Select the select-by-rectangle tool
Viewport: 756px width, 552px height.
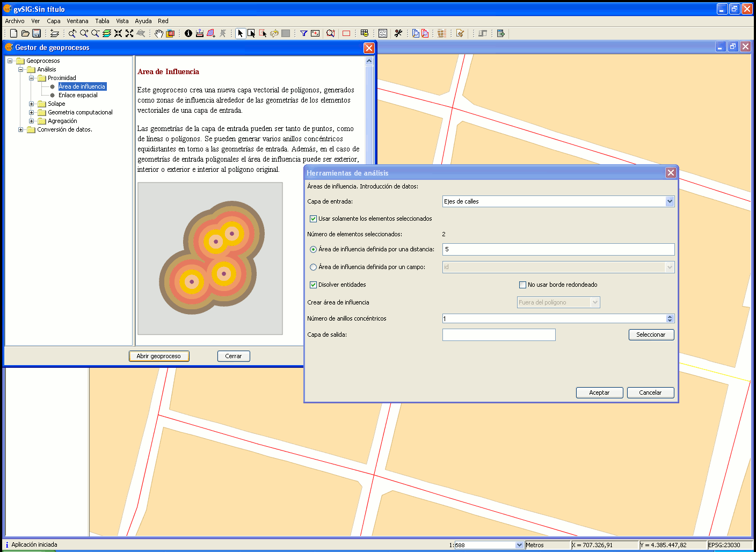[x=251, y=33]
